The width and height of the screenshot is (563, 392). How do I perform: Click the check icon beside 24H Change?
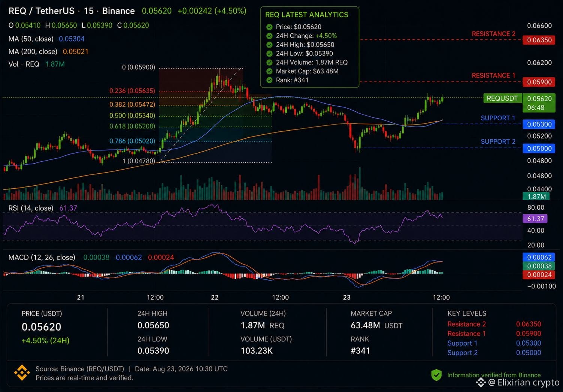pyautogui.click(x=269, y=36)
